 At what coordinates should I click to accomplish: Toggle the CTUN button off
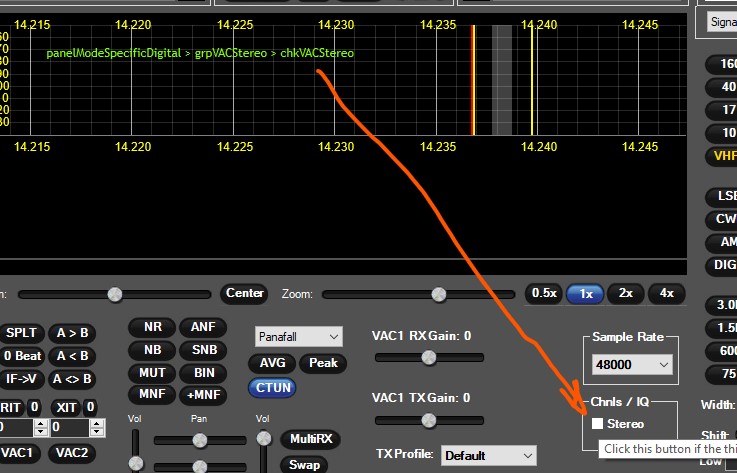pyautogui.click(x=275, y=387)
